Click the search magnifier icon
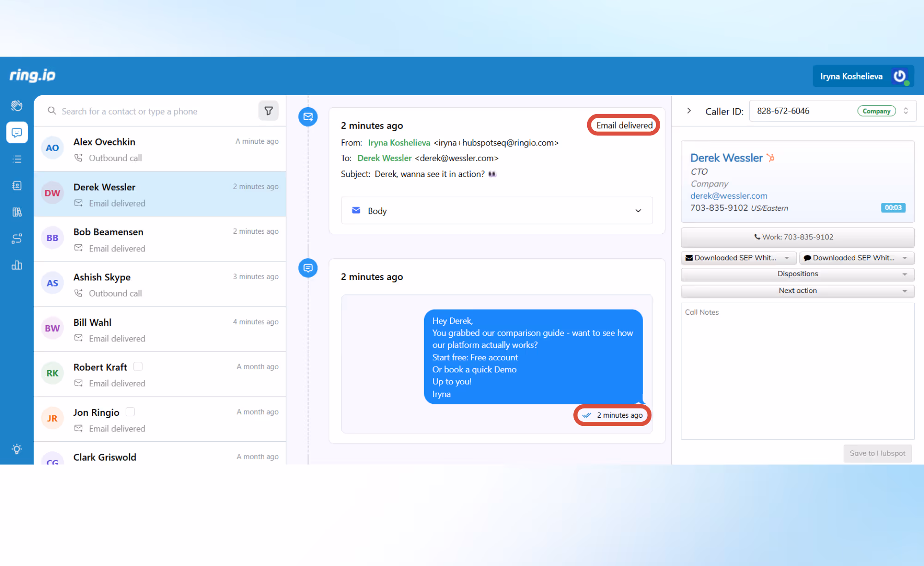Viewport: 924px width, 566px height. [x=52, y=111]
